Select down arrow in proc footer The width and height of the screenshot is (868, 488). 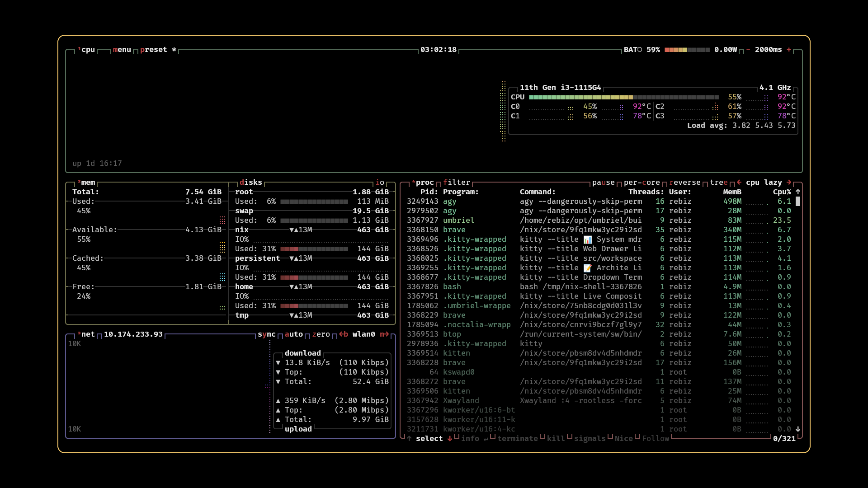pos(450,439)
